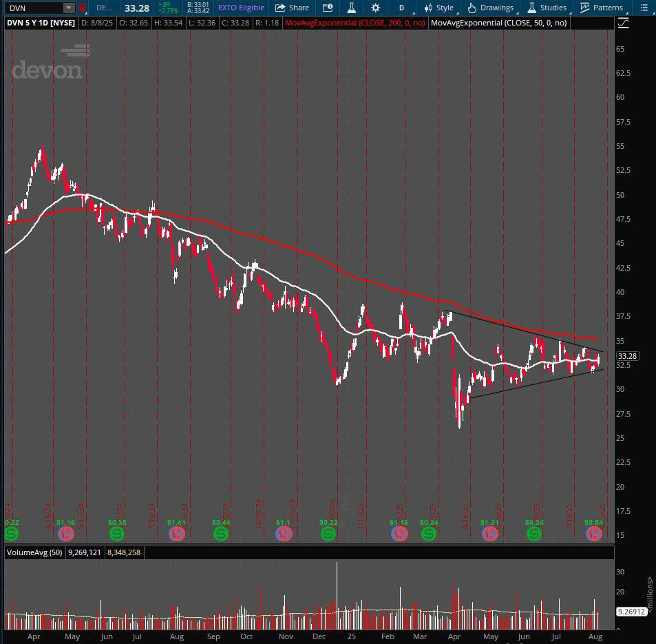
Task: Click the $1.16 earnings icon near February
Action: pos(399,534)
